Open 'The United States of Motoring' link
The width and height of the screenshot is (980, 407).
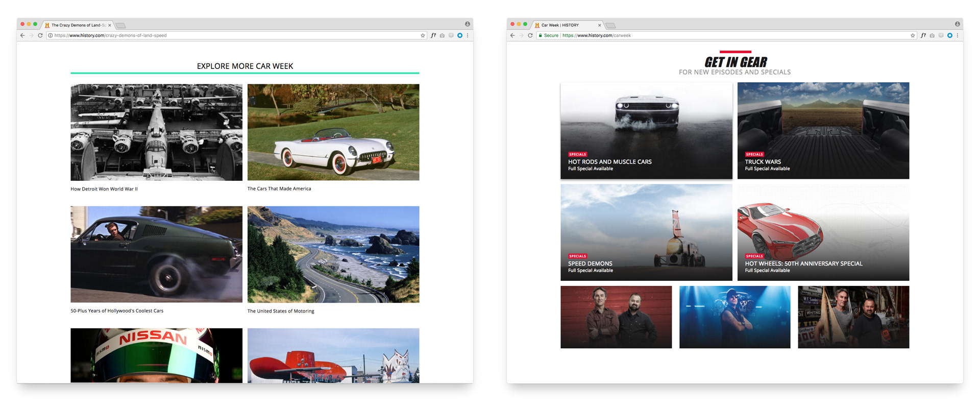click(x=281, y=311)
